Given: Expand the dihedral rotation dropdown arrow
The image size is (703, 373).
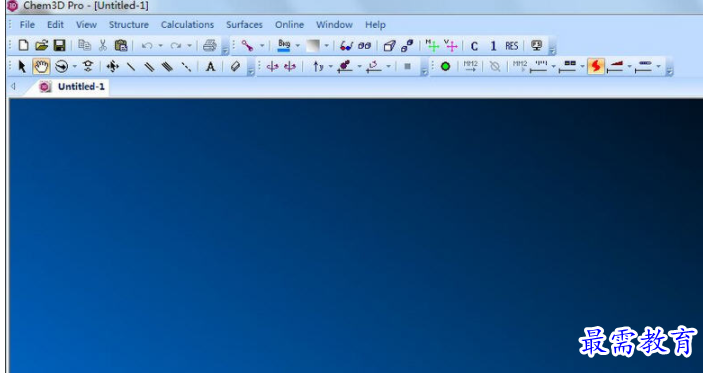Looking at the screenshot, I should tap(388, 66).
